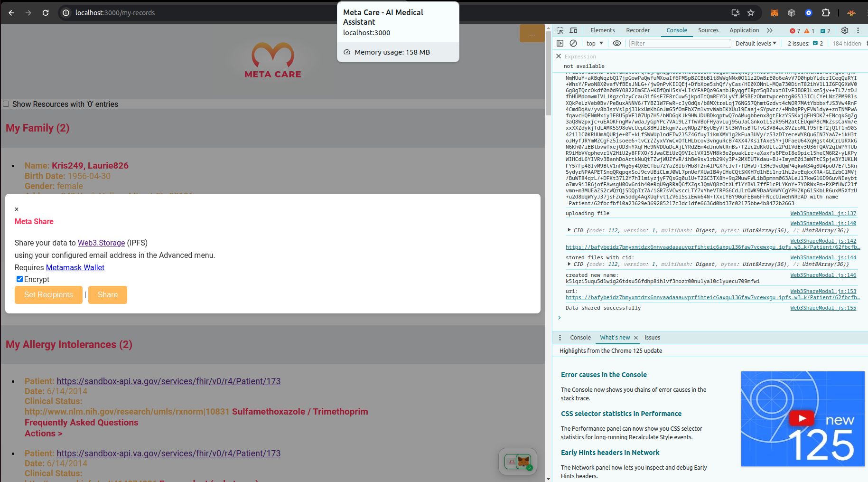Click the console prompt chevron
This screenshot has height=482, width=868.
click(x=560, y=318)
